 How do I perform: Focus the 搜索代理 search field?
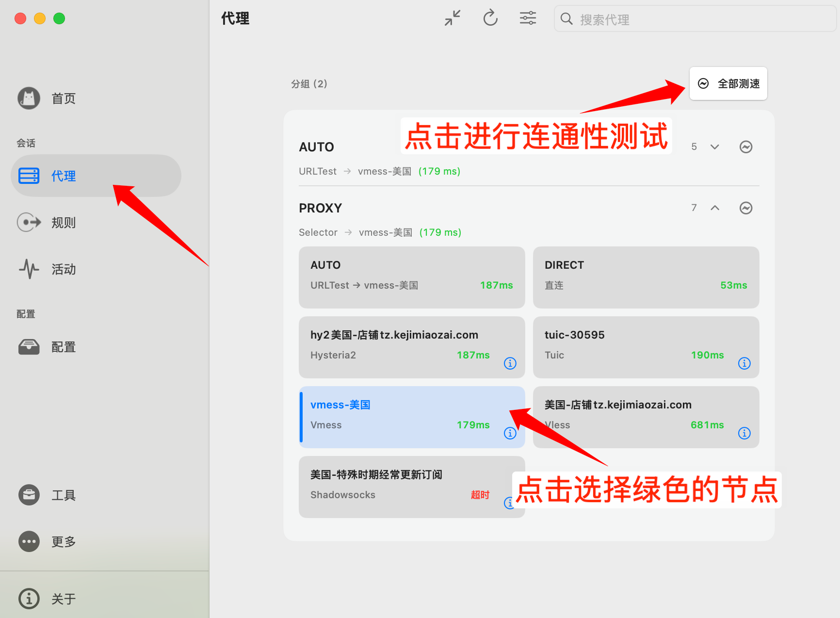tap(695, 19)
